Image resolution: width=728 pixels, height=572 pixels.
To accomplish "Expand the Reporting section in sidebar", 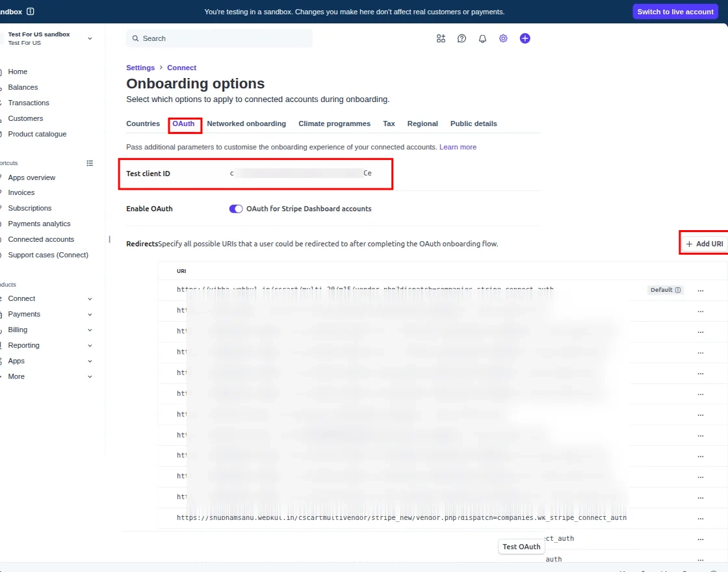I will 90,345.
